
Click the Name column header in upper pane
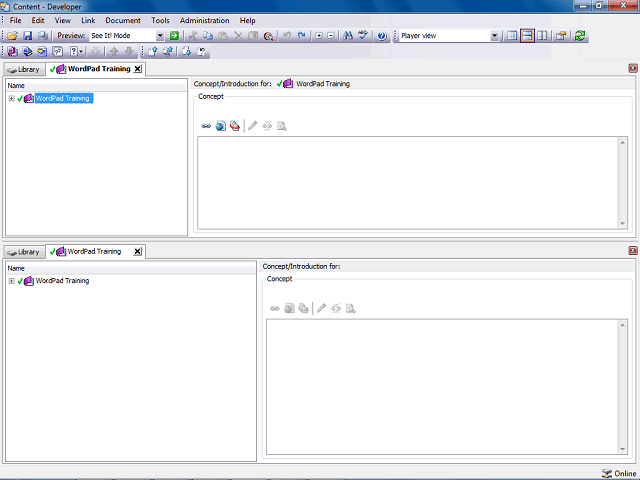(96, 86)
